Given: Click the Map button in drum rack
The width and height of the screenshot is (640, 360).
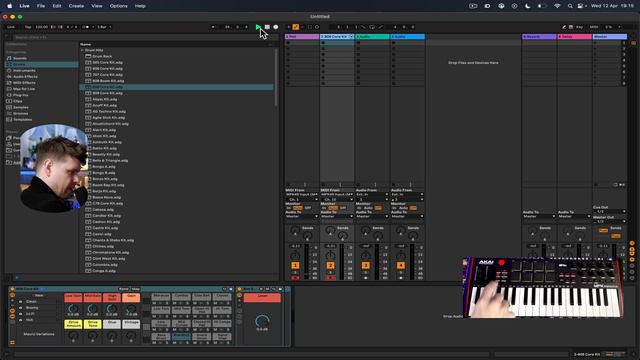Looking at the screenshot, I should tap(135, 289).
